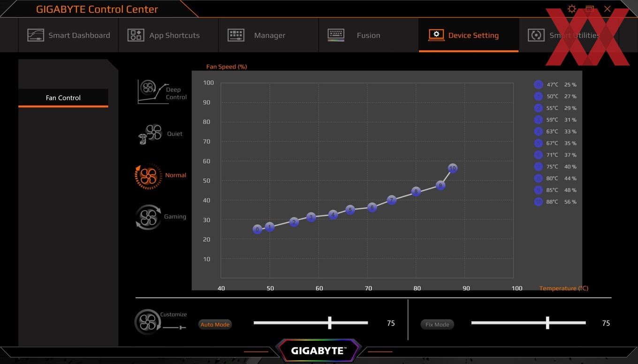Viewport: 638px width, 364px height.
Task: Enable Fix Mode button
Action: (x=437, y=325)
